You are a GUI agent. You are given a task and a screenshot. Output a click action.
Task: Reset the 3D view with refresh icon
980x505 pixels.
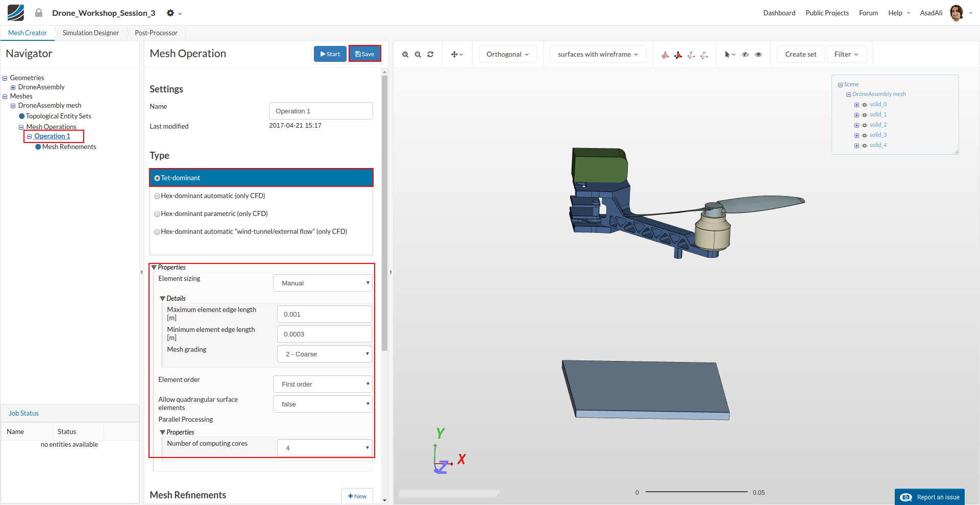click(x=430, y=55)
